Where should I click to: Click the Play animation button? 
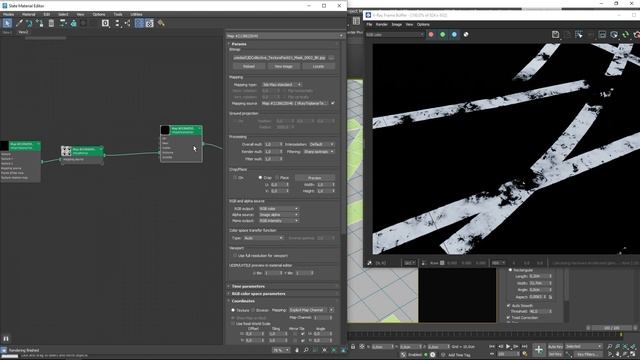point(508,346)
